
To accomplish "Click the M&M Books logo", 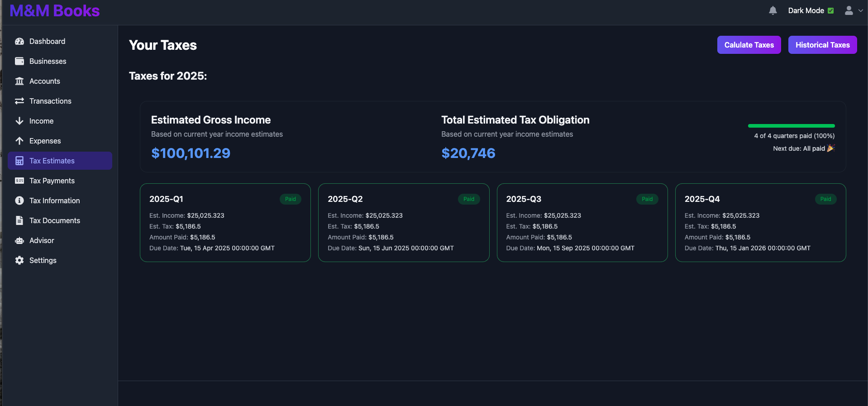I will pos(55,10).
